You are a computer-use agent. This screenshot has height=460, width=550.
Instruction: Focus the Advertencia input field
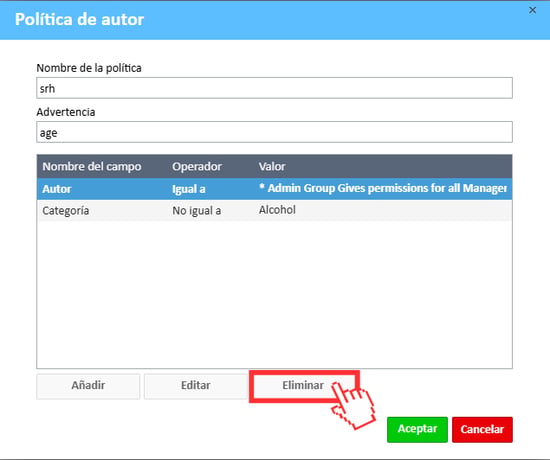274,132
